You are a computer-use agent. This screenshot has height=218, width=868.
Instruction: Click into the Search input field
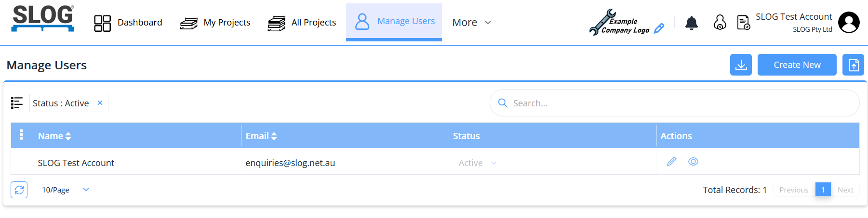(675, 103)
